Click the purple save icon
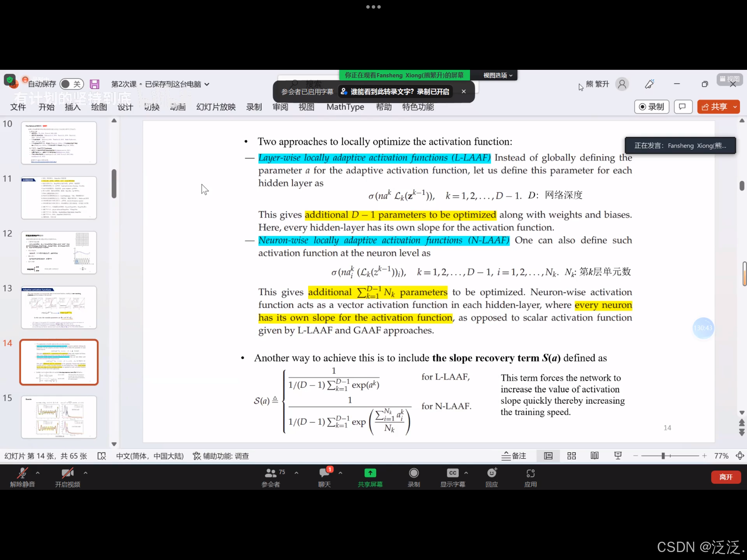 pos(94,84)
